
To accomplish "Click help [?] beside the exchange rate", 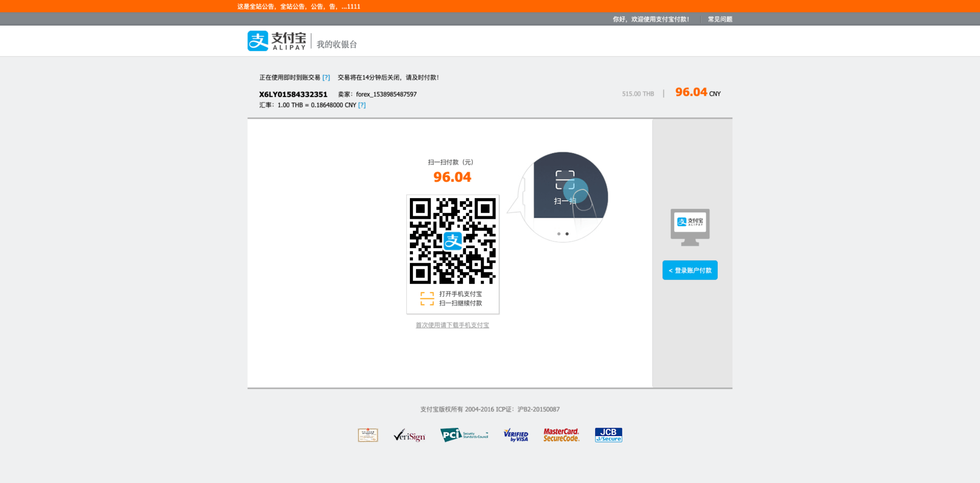I will point(362,105).
